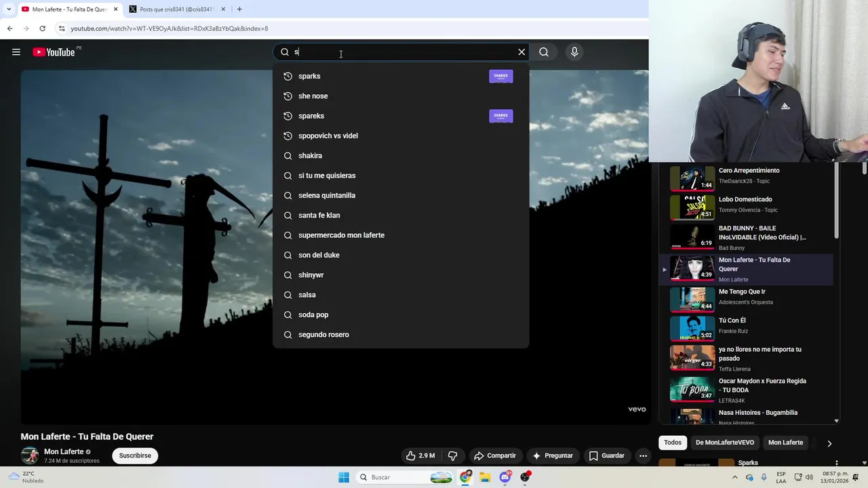Go back with the browser back arrow
The height and width of the screenshot is (488, 868).
9,28
